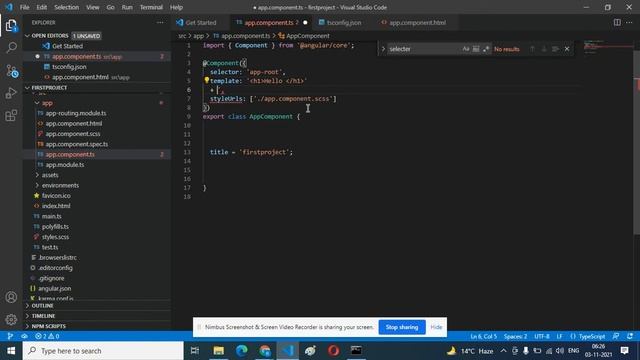The width and height of the screenshot is (640, 360).
Task: Open the notifications bell in status bar
Action: [x=630, y=336]
